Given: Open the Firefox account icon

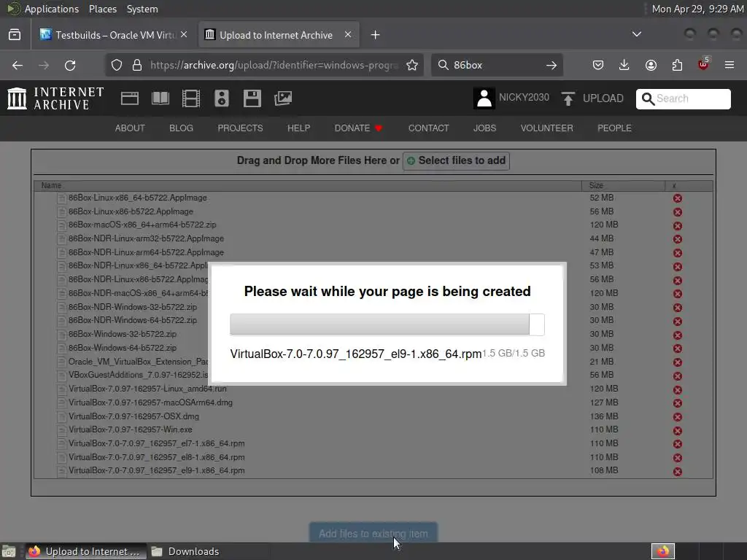Looking at the screenshot, I should (x=651, y=65).
